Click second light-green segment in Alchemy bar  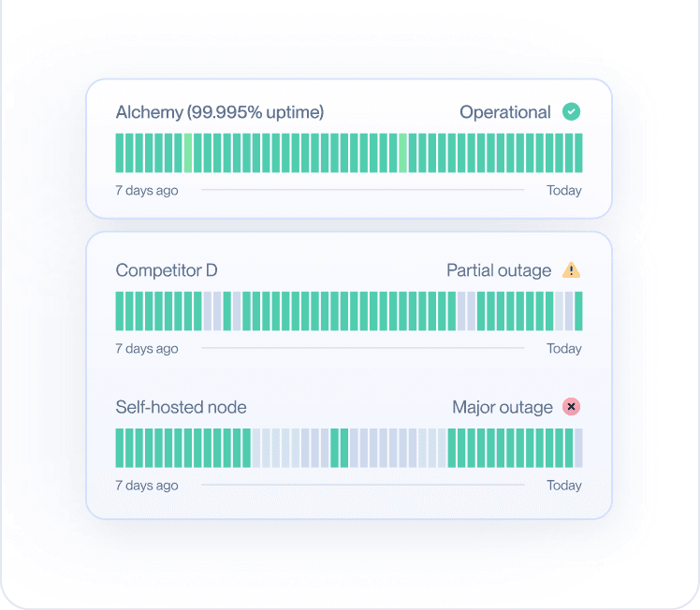402,152
